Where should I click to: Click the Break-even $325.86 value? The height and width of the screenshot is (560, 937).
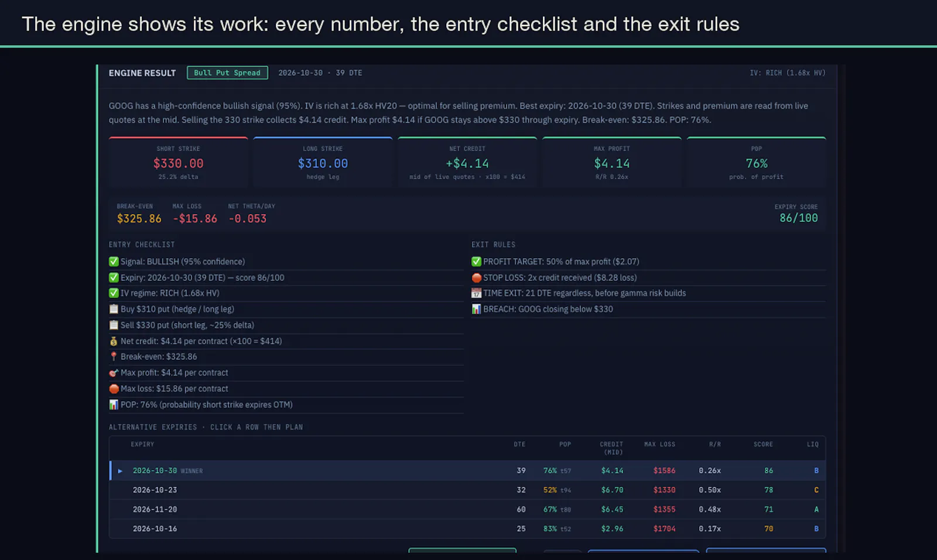coord(139,218)
